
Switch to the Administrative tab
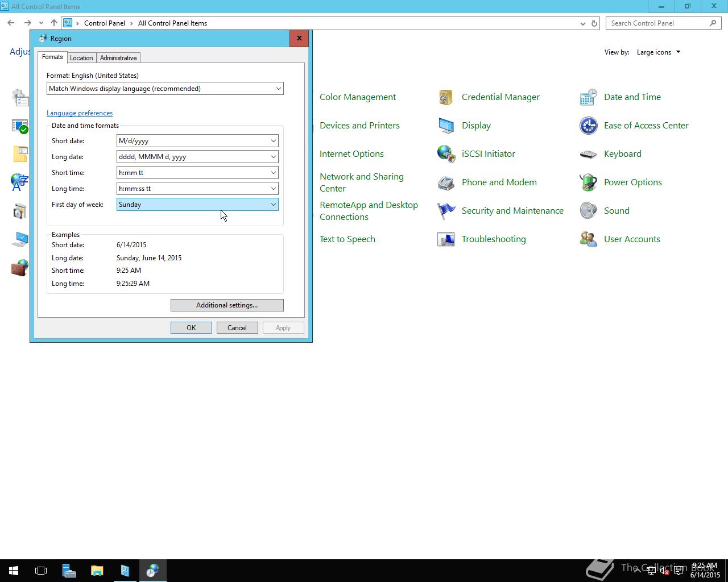[118, 58]
